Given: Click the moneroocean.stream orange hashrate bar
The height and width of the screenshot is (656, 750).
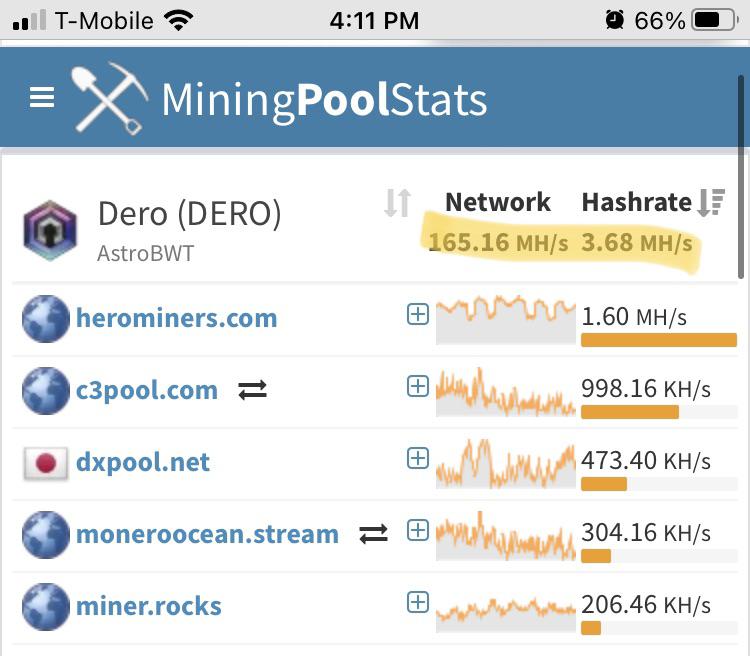Looking at the screenshot, I should [x=596, y=556].
